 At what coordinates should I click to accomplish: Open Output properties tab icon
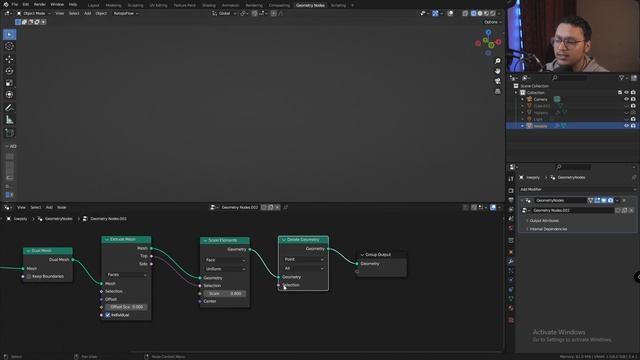[x=511, y=200]
